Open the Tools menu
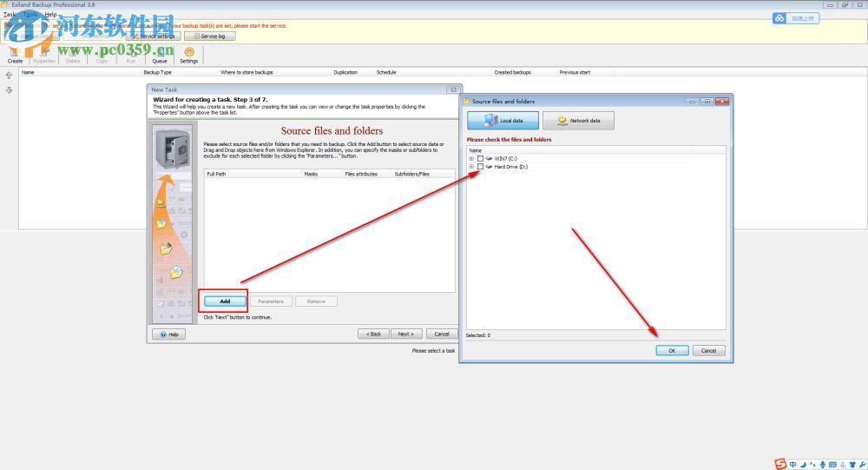Screen dimensions: 868x470 pos(30,14)
